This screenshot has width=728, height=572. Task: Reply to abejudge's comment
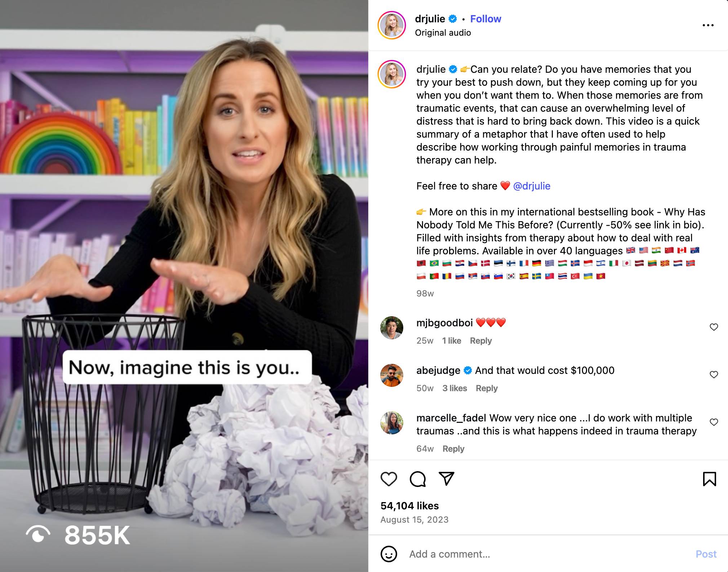coord(487,388)
